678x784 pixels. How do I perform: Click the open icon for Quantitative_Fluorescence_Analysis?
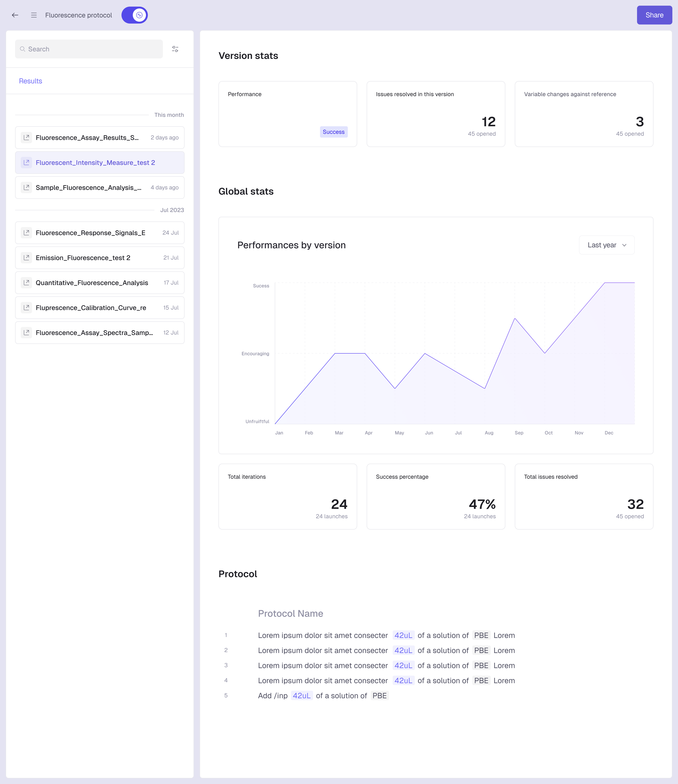pyautogui.click(x=26, y=283)
